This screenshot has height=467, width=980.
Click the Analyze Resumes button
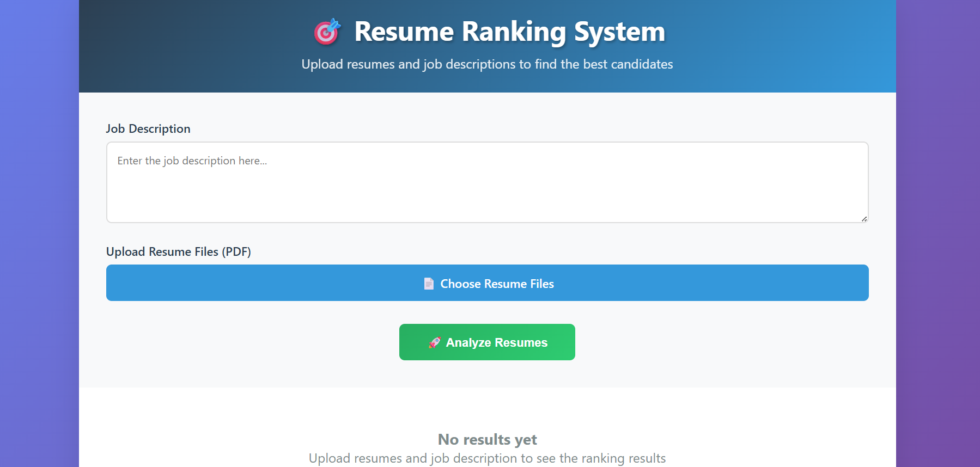487,342
